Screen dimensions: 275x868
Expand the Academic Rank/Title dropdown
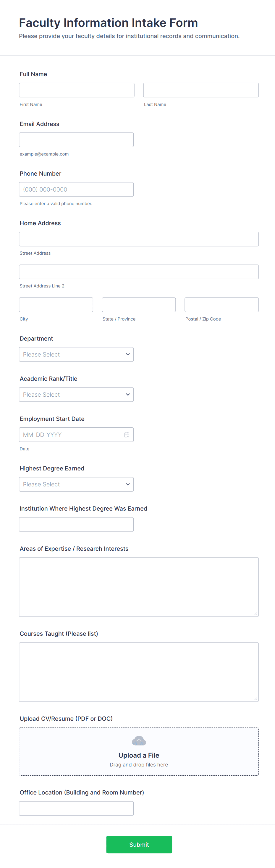76,395
